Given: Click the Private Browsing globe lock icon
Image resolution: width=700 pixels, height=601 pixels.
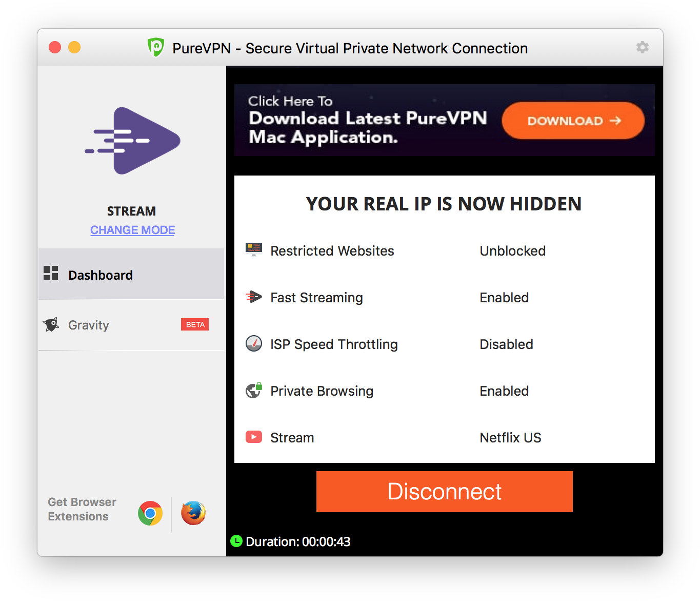Looking at the screenshot, I should click(x=254, y=390).
